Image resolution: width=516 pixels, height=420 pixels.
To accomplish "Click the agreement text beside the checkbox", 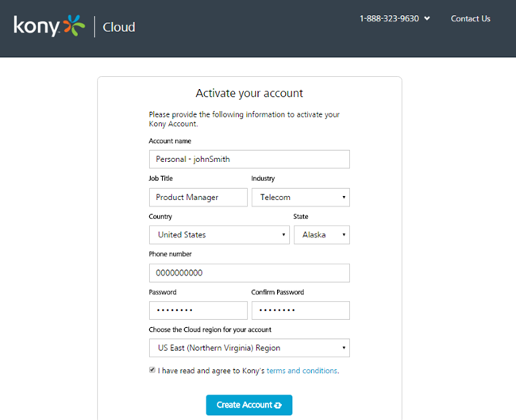I will 211,371.
